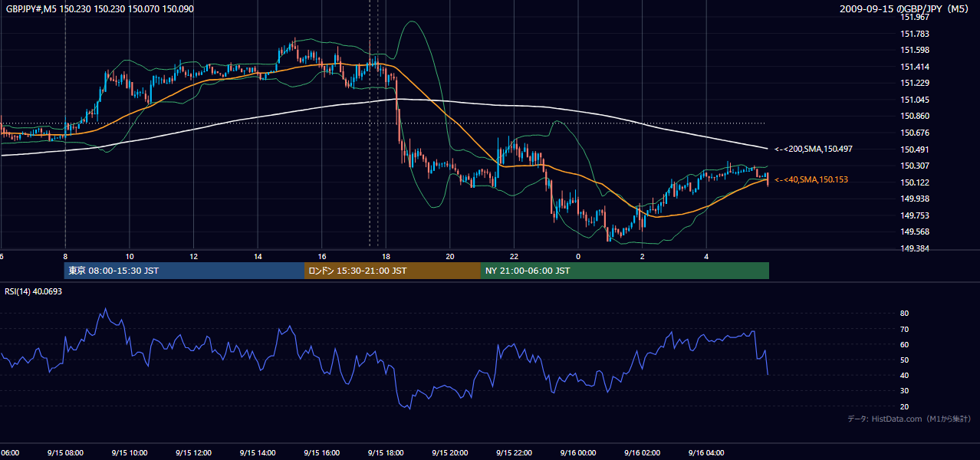Select the ロンドン 15:30-21:00 JST session bar
The height and width of the screenshot is (460, 980).
393,271
